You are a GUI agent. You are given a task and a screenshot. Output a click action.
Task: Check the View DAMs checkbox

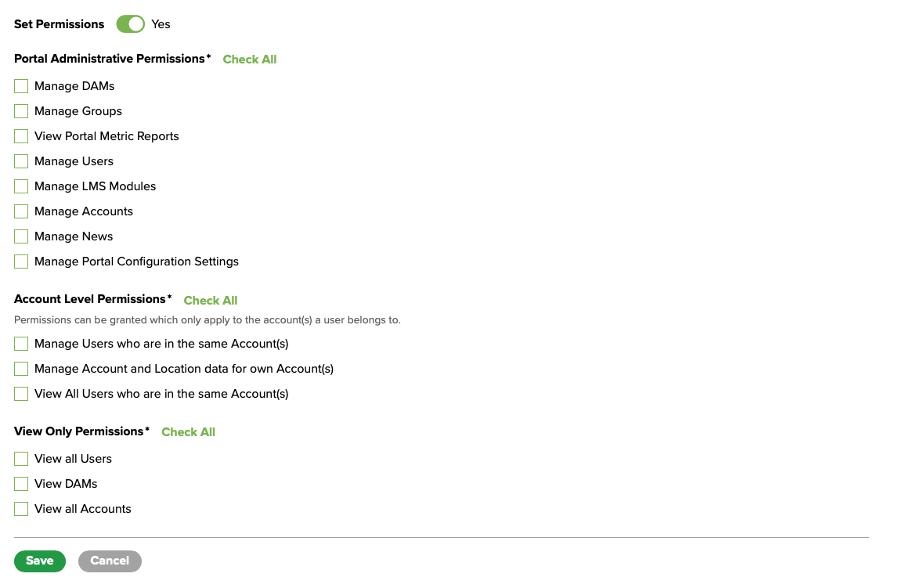tap(21, 484)
